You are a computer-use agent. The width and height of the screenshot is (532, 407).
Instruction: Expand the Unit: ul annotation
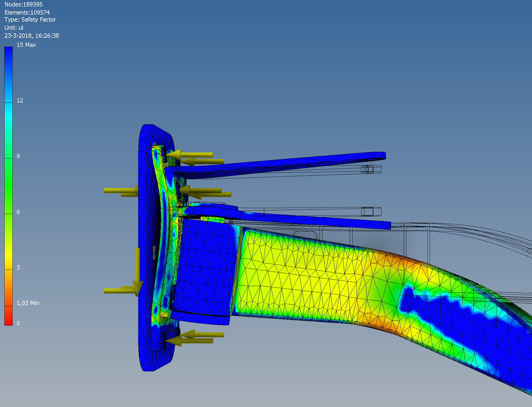coord(14,27)
